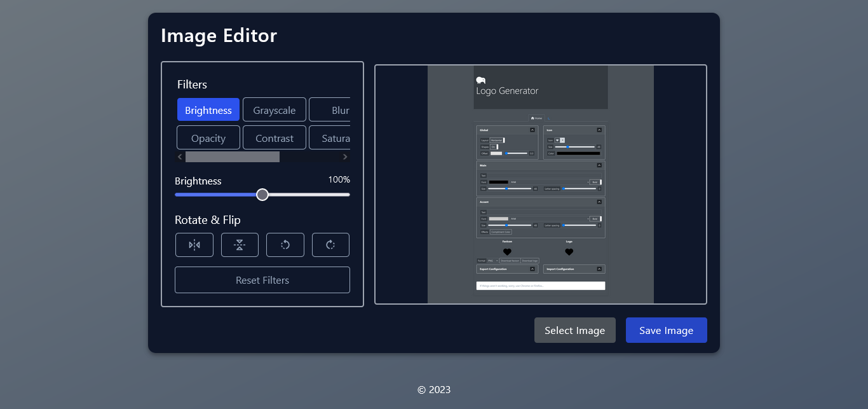Click the Brightness slider handle
Screen dimensions: 868x409
(262, 195)
